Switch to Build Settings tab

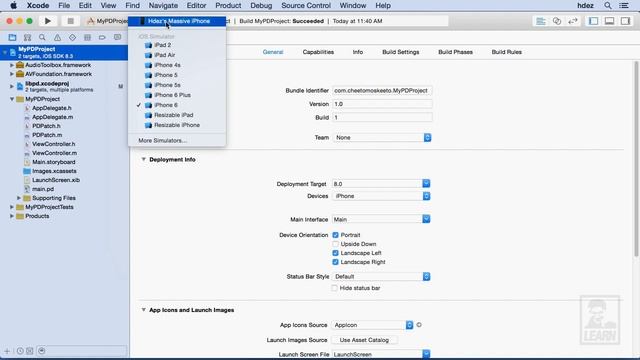click(401, 52)
